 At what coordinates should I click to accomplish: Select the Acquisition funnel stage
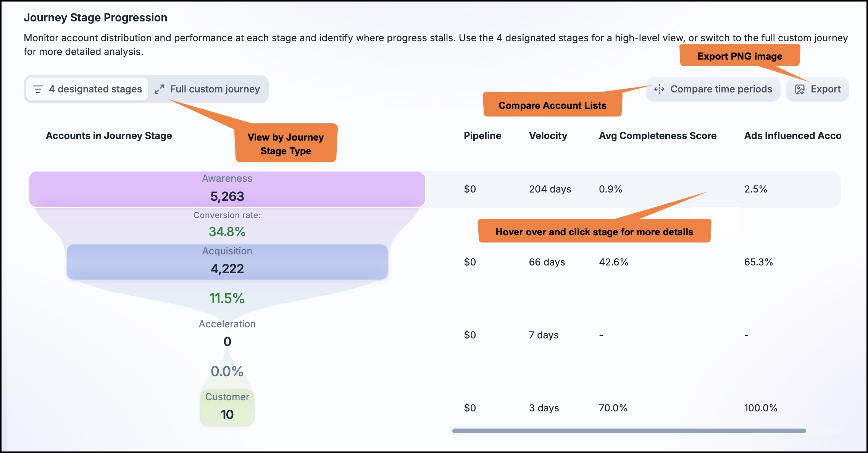(227, 262)
